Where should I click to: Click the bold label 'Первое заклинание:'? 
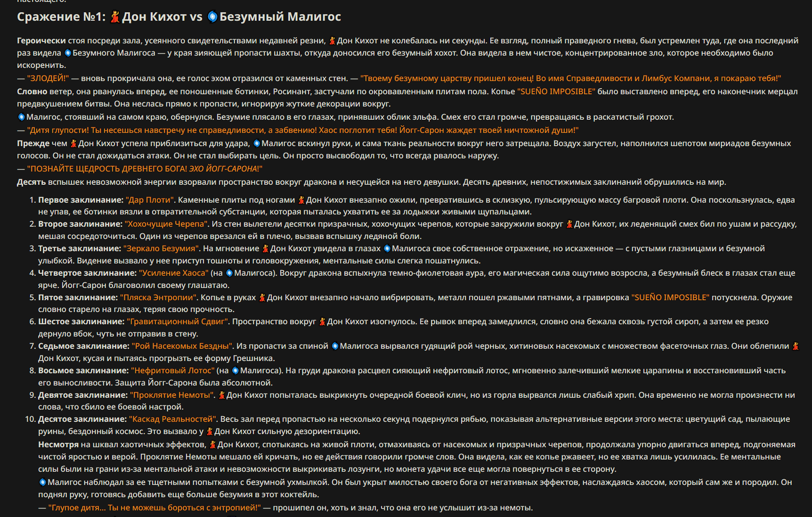click(x=81, y=200)
